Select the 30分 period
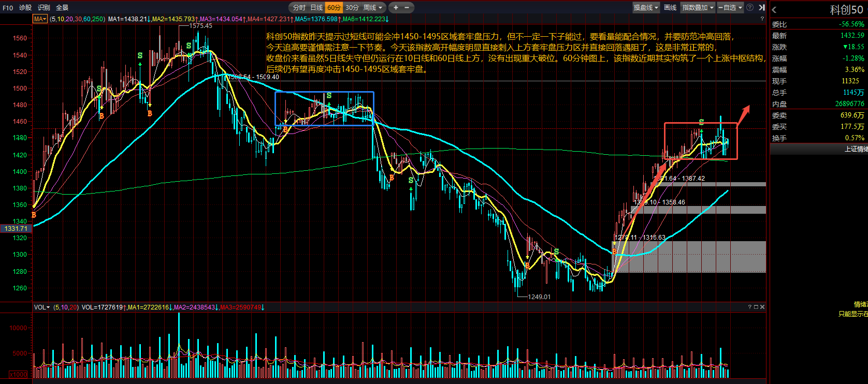The width and height of the screenshot is (868, 384). click(x=352, y=7)
